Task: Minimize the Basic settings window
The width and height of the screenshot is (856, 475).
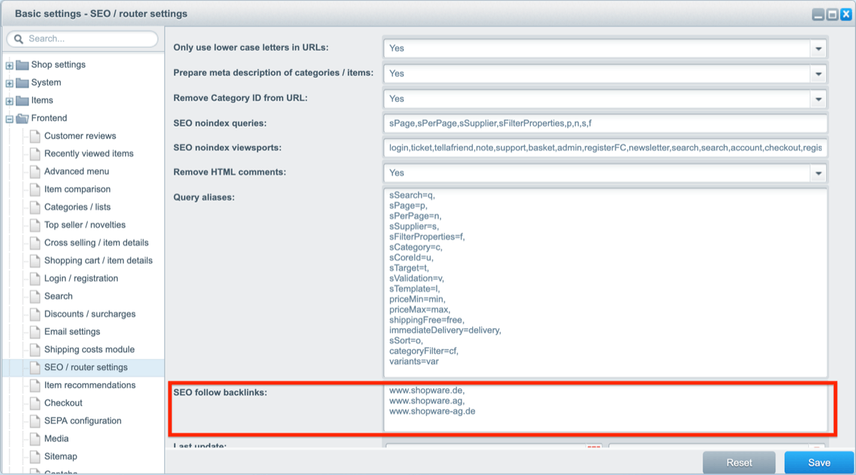Action: tap(818, 15)
